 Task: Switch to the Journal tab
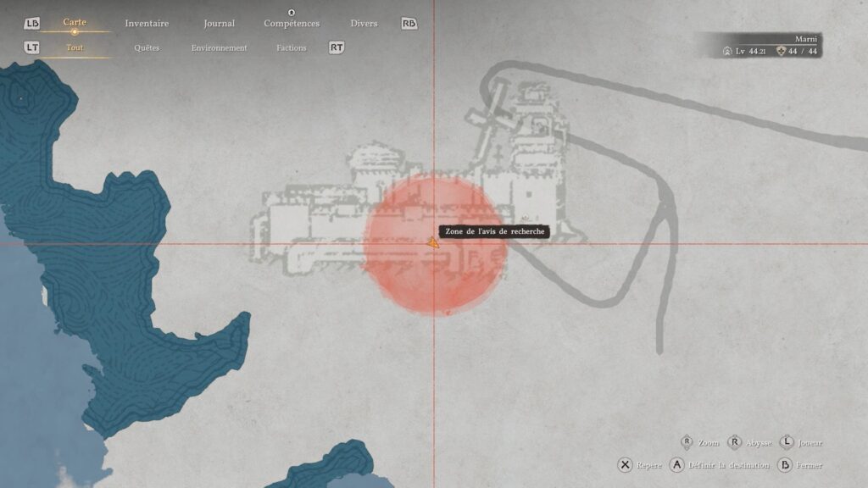click(x=219, y=24)
